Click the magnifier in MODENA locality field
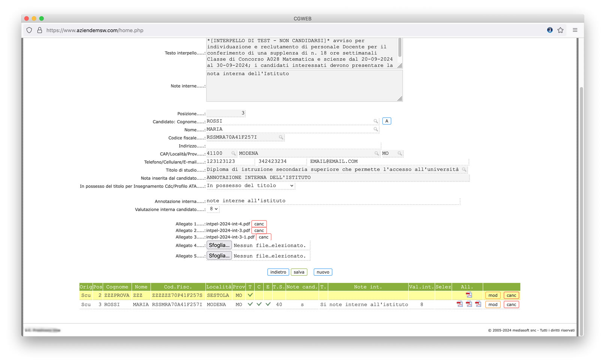Image resolution: width=605 pixels, height=364 pixels. 376,153
